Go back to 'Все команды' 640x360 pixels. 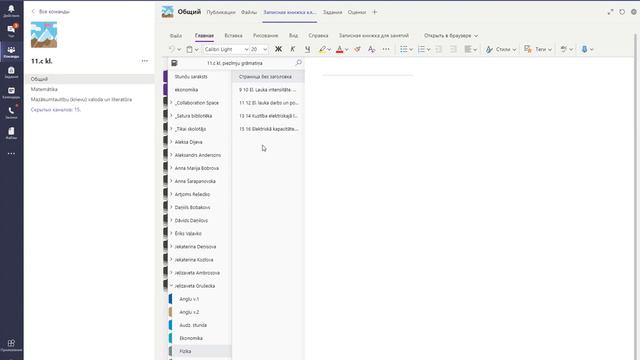point(51,11)
